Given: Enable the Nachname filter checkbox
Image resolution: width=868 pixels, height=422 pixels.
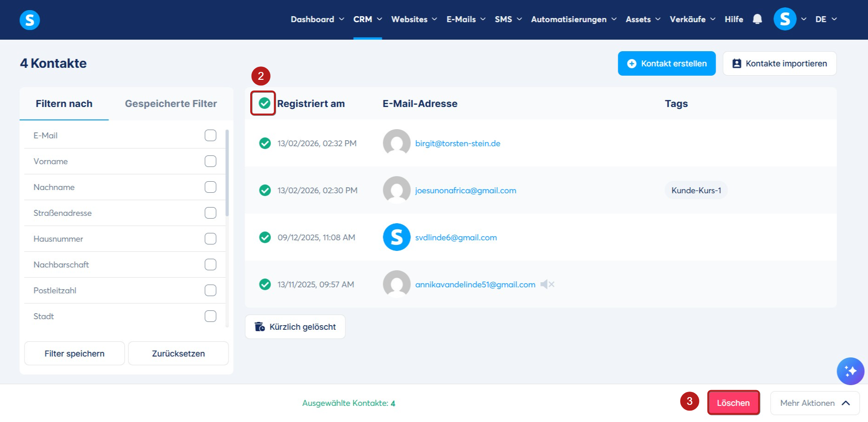Looking at the screenshot, I should pyautogui.click(x=211, y=187).
